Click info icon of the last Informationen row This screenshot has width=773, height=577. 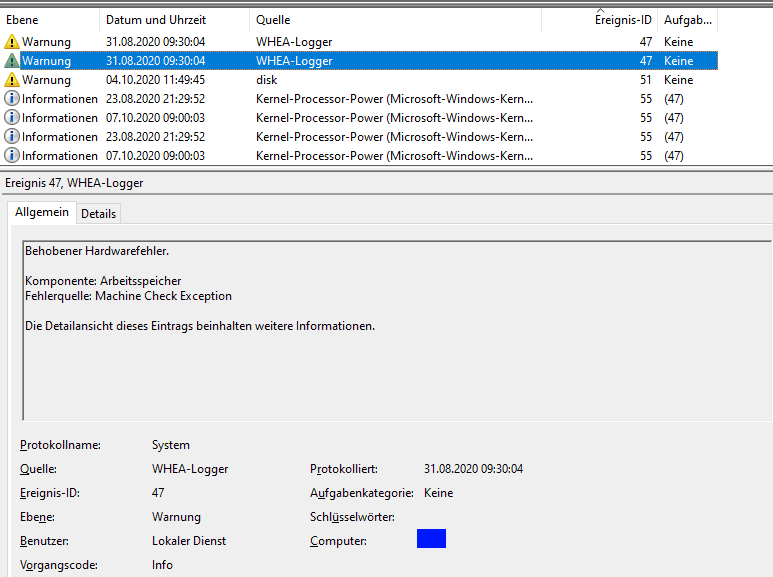coord(12,156)
